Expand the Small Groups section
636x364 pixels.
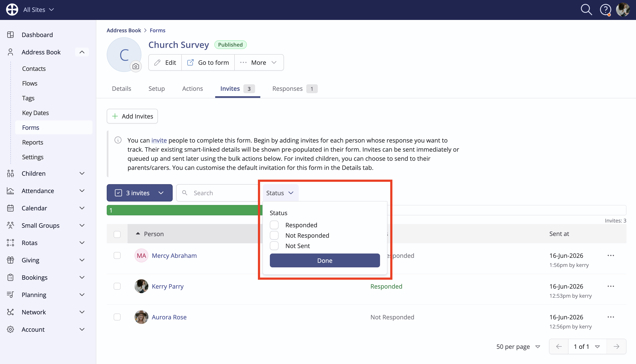point(82,225)
